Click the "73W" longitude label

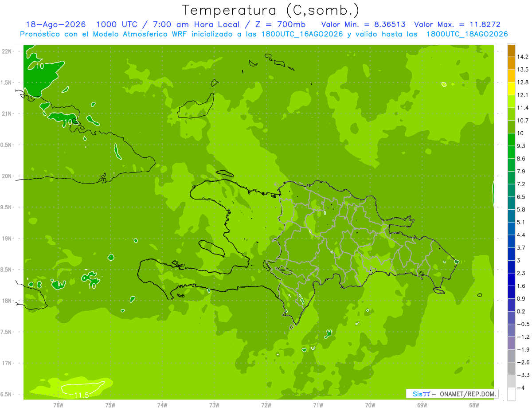(x=214, y=405)
